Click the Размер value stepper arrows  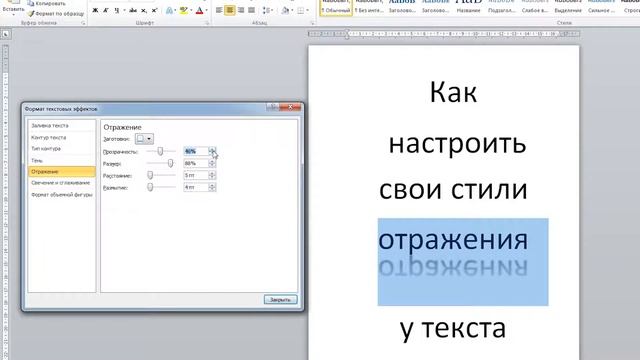(212, 163)
